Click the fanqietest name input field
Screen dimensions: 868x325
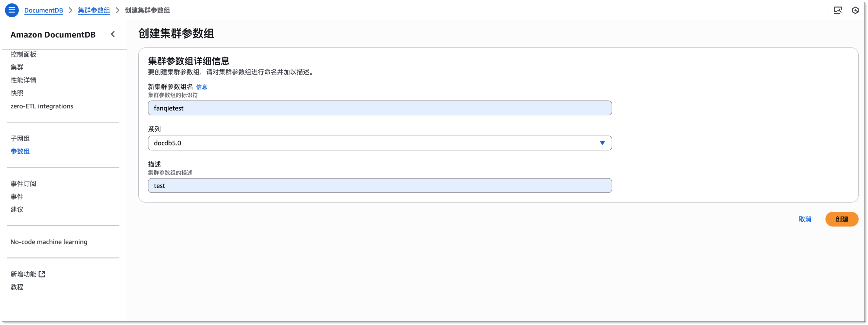click(x=379, y=108)
